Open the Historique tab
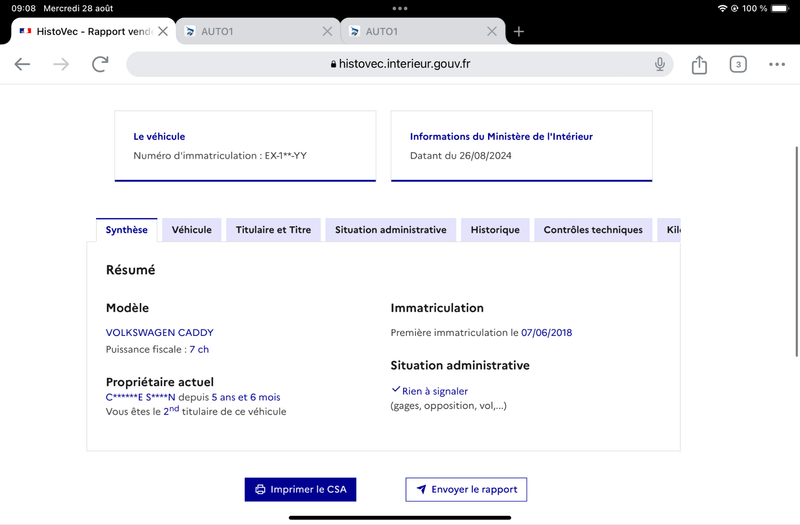The image size is (800, 525). [x=495, y=230]
